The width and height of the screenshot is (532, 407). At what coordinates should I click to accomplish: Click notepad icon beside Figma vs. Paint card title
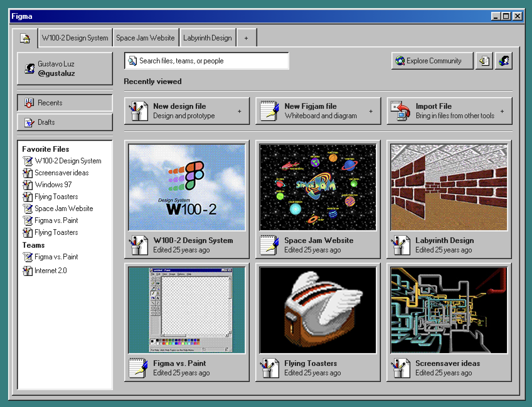(138, 368)
